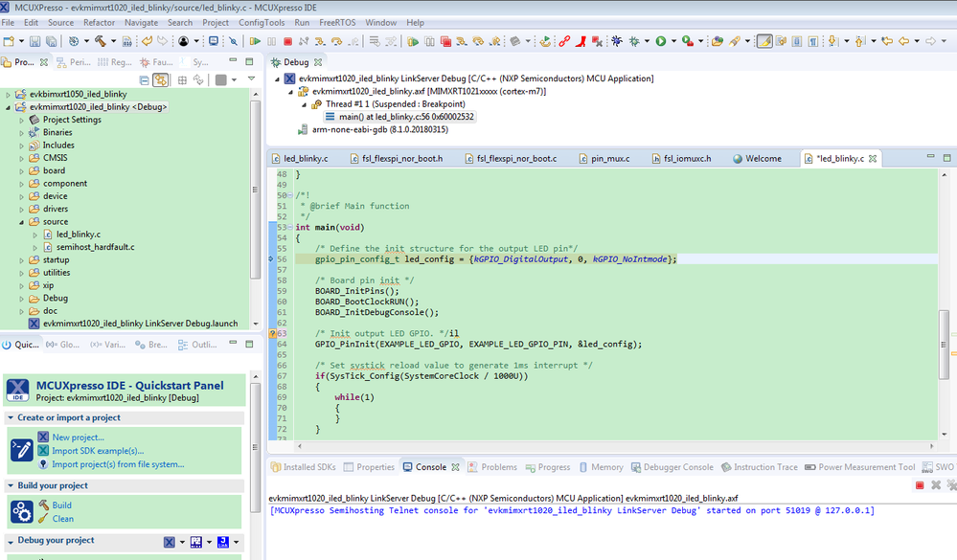Toggle the breakpoint marker on line 56

pos(273,259)
